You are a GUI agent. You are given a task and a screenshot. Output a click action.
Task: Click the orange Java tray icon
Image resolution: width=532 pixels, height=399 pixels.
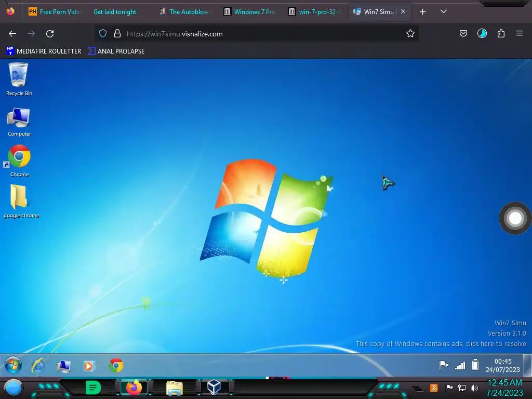pos(434,388)
